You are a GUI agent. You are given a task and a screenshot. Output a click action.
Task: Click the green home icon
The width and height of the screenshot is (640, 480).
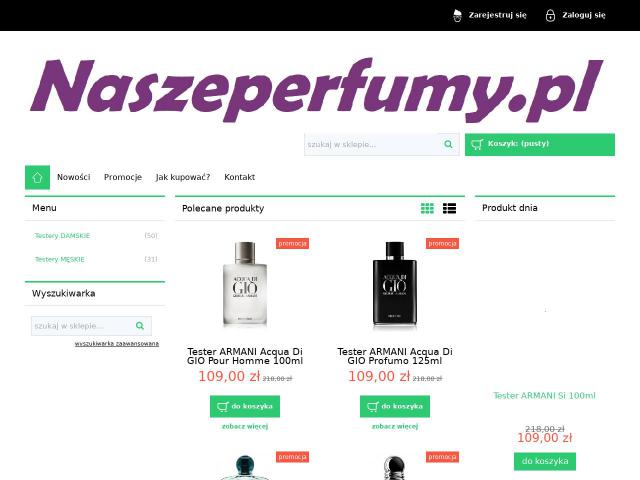tap(37, 178)
